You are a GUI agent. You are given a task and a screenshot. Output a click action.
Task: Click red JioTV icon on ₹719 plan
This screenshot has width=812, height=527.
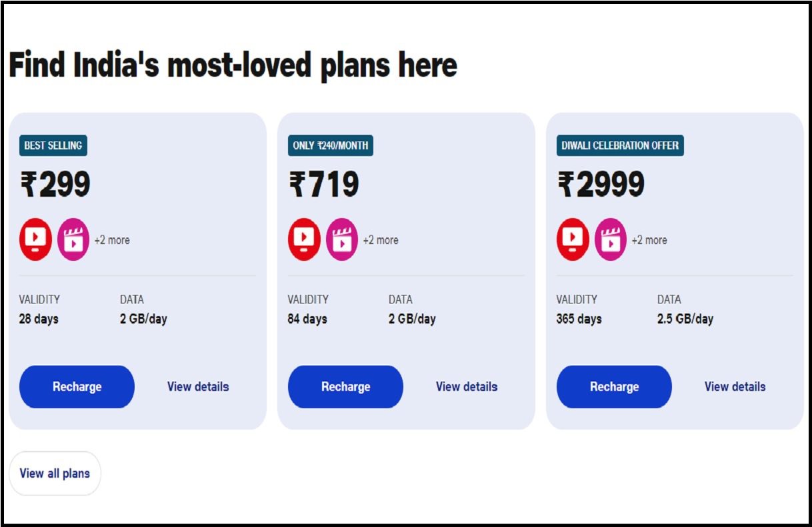(304, 239)
